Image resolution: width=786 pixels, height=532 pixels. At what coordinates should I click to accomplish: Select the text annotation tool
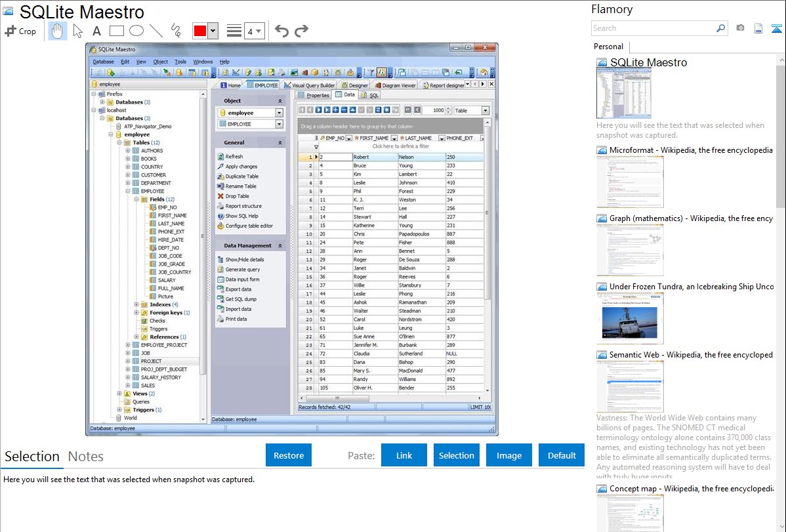pyautogui.click(x=96, y=31)
